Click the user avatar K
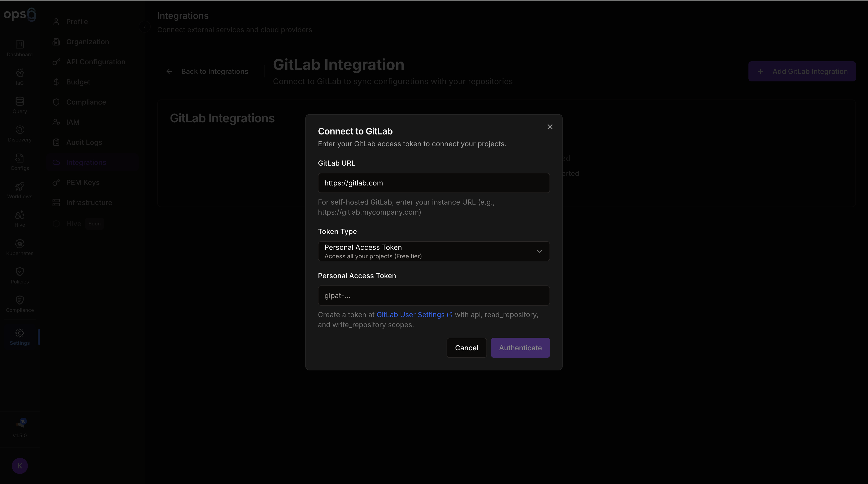 [x=20, y=466]
